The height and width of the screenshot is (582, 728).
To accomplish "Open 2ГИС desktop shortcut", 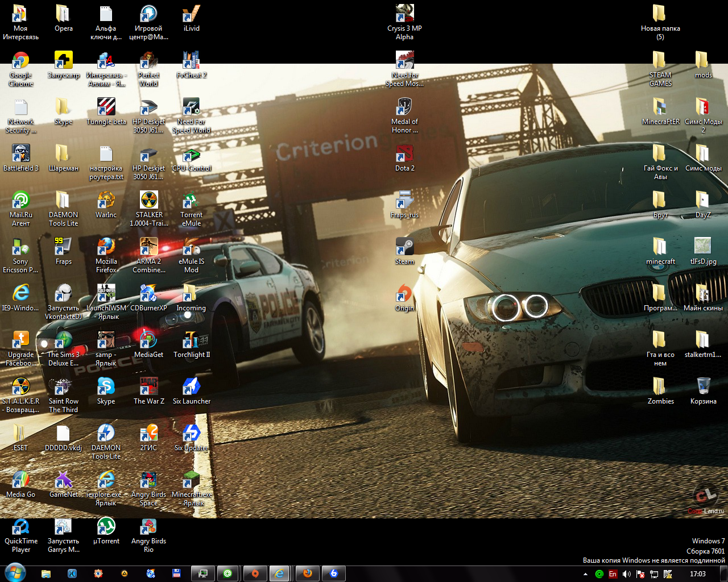I will [x=149, y=433].
